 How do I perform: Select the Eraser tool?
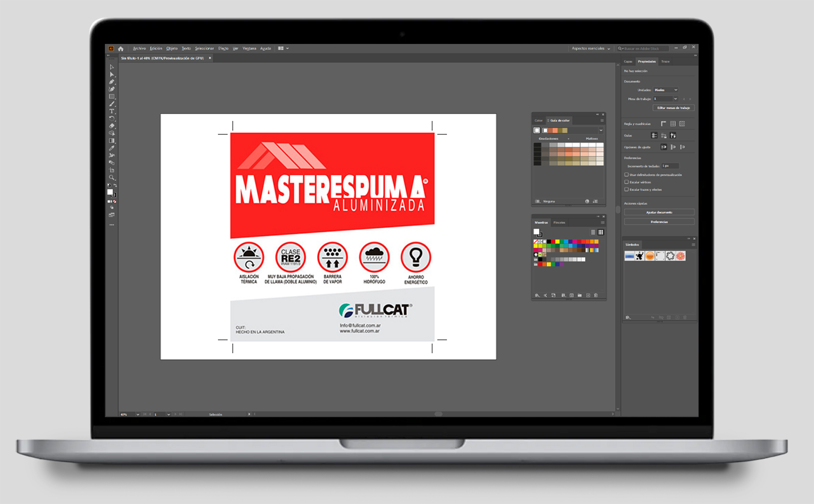[112, 126]
